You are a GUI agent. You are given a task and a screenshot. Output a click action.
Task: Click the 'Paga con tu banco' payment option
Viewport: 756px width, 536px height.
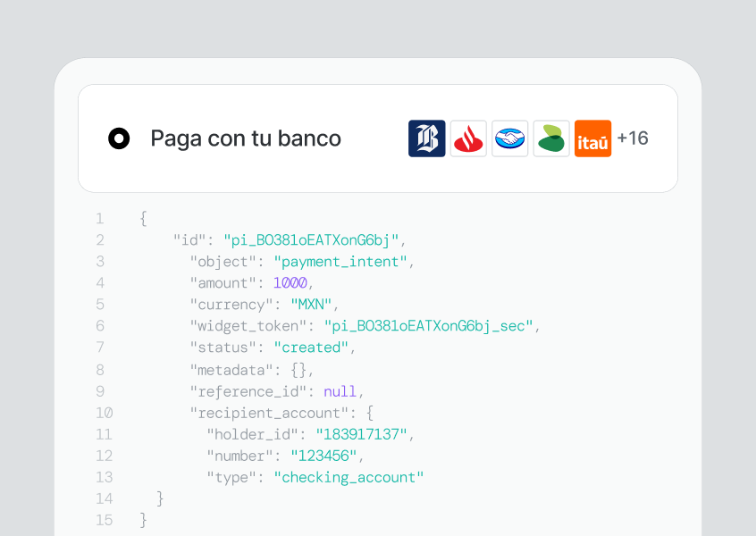pos(246,138)
